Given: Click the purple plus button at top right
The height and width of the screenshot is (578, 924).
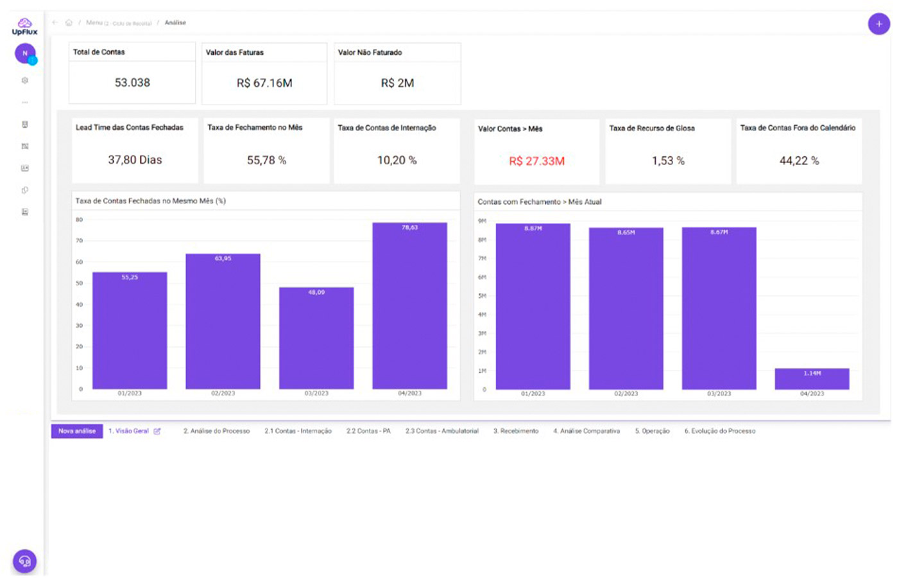Looking at the screenshot, I should pos(878,24).
